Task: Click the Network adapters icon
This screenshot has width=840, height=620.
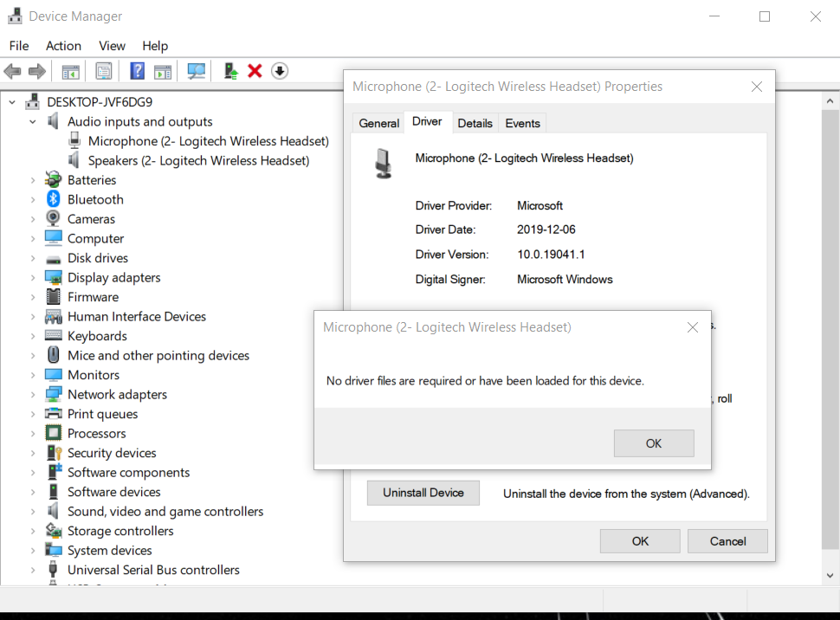Action: coord(53,394)
